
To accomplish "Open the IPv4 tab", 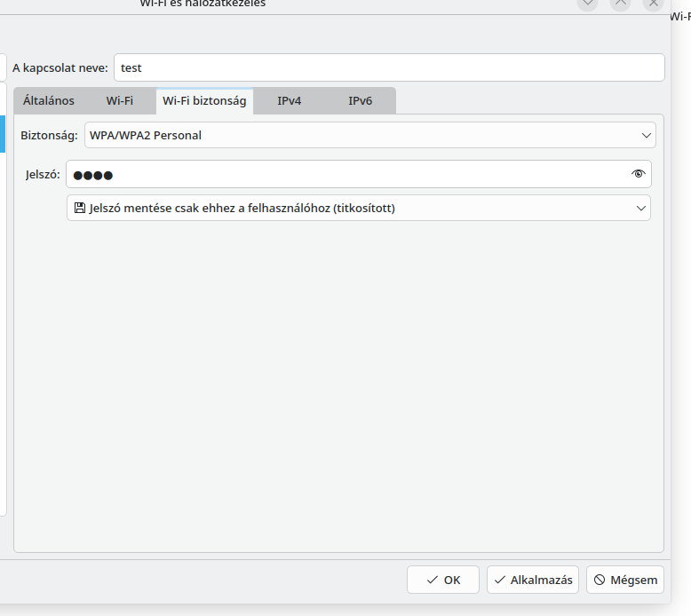I will coord(289,101).
